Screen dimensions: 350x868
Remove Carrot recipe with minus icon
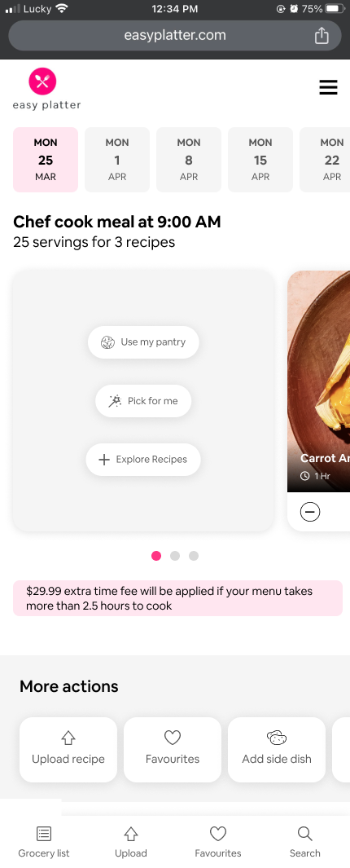(309, 512)
